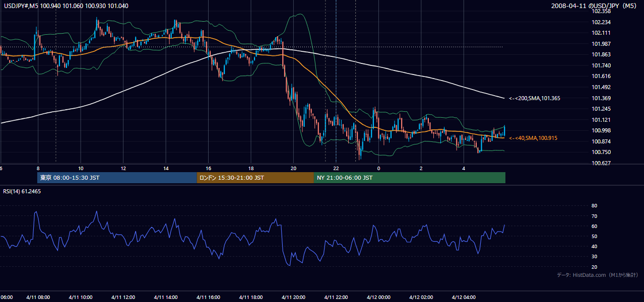Click the 4/11 14:00 bottom time label

166,297
